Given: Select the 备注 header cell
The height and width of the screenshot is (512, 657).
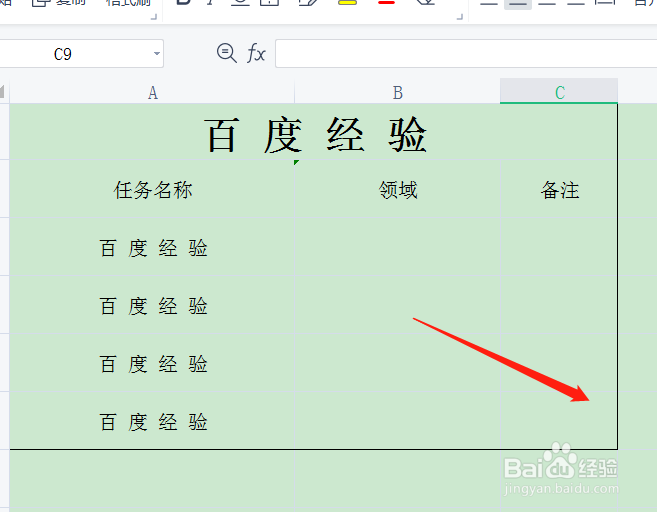Looking at the screenshot, I should pos(559,189).
